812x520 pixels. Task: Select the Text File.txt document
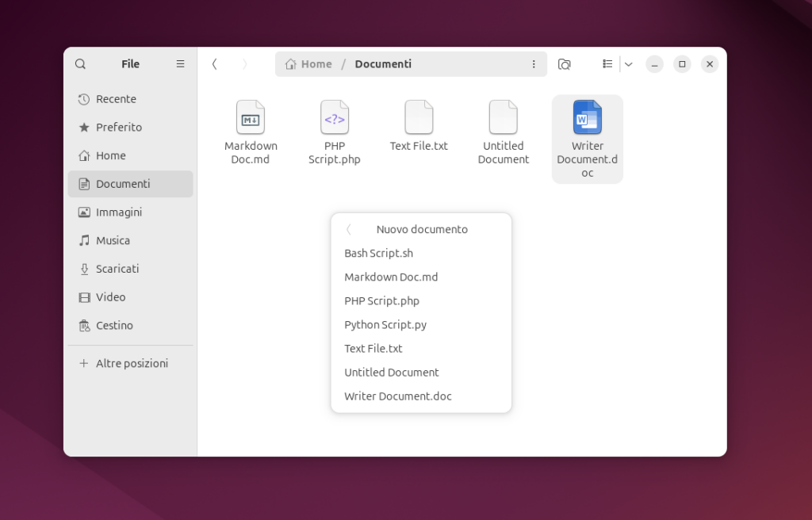tap(419, 117)
